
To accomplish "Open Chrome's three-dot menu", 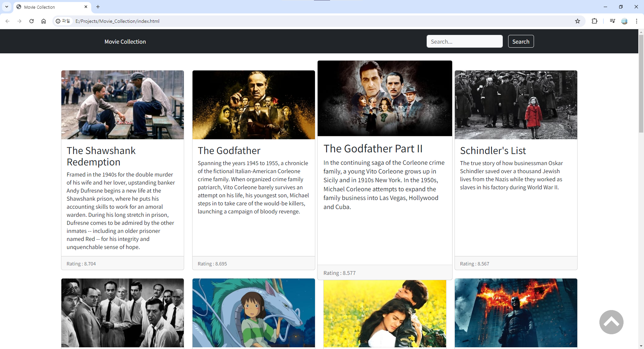I will pyautogui.click(x=637, y=21).
